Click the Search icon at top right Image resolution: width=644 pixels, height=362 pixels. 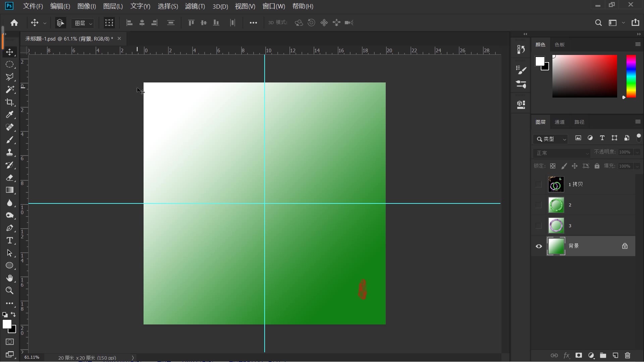click(598, 23)
